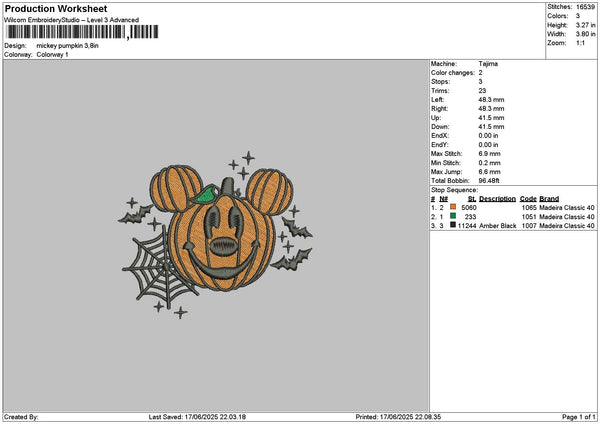Click 'Madeira Classic 40' brand in row 1
600x424 pixels.
[x=567, y=207]
